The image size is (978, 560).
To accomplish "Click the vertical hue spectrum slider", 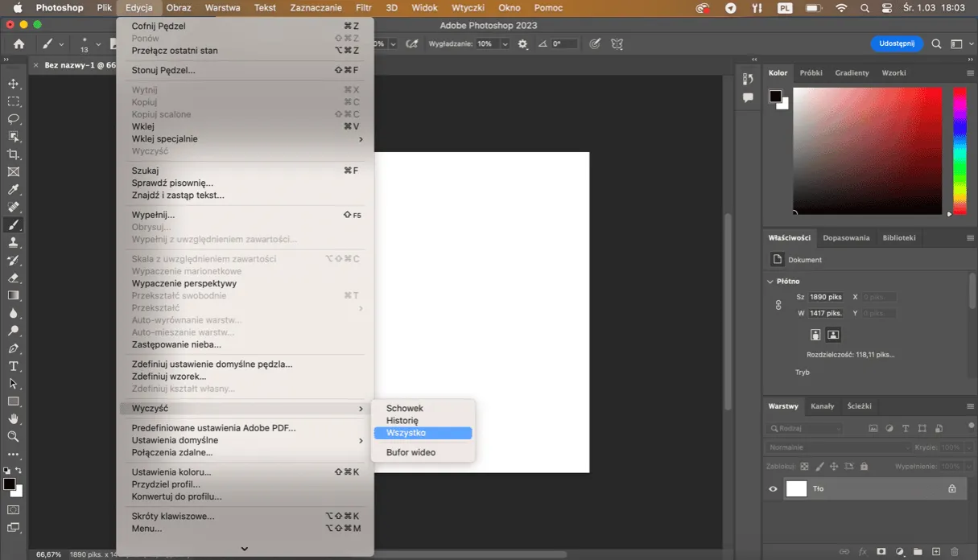I will (959, 149).
